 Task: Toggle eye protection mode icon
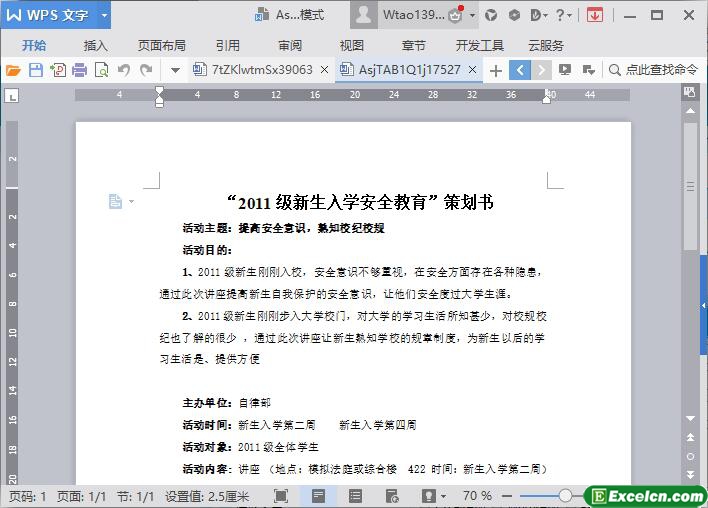(429, 496)
